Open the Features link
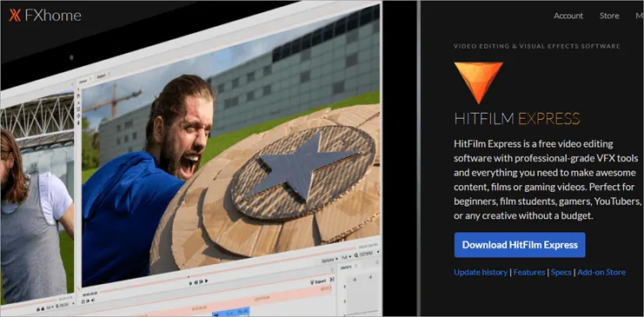Viewport: 644px width, 317px height. pyautogui.click(x=529, y=272)
